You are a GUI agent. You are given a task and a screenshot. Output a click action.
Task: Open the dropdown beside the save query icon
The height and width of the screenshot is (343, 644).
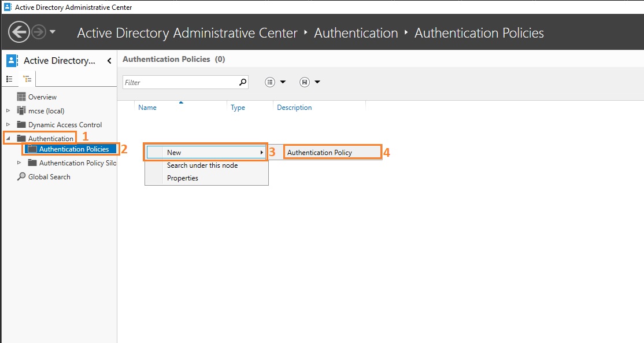(x=317, y=82)
